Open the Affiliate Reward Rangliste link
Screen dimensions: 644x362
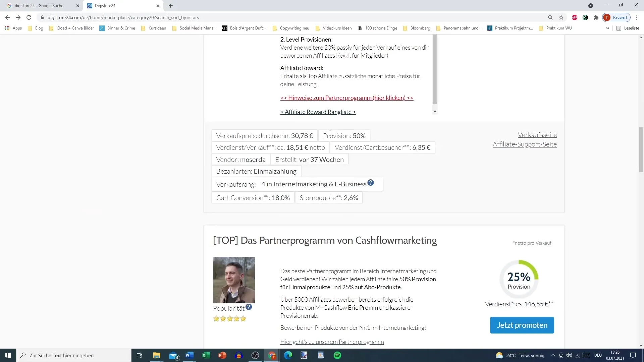coord(318,112)
